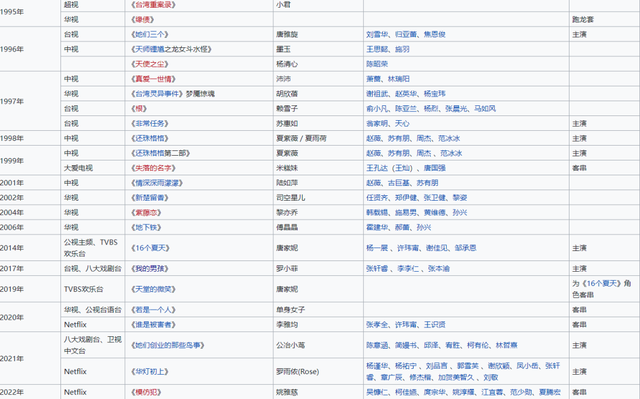
Task: Open the 杨祐宁 actor link
Action: pyautogui.click(x=406, y=366)
